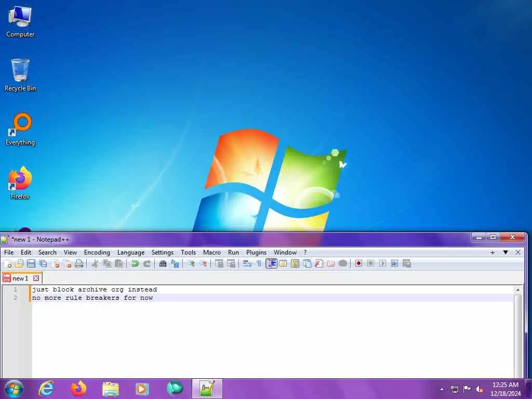The image size is (532, 399).
Task: Toggle synchronize vertical scrolling icon
Action: [x=219, y=263]
